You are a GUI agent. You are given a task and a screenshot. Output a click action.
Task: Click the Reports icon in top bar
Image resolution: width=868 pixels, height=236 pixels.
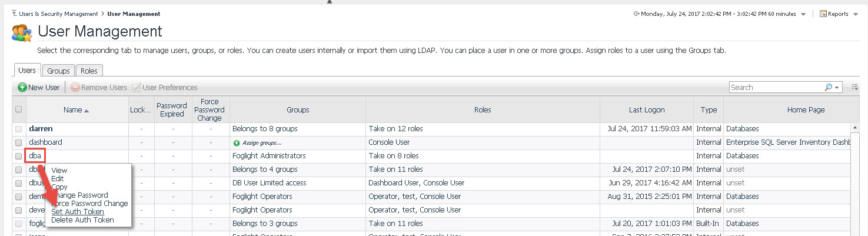point(823,14)
